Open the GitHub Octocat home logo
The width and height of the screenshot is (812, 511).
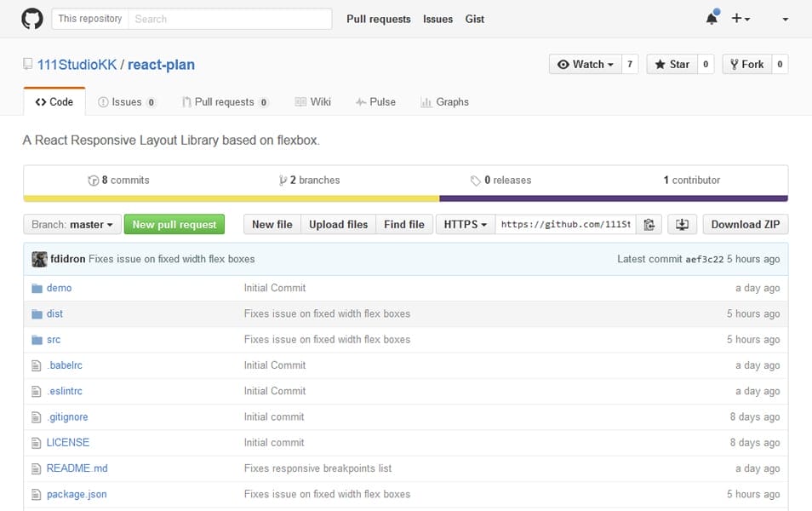click(32, 19)
